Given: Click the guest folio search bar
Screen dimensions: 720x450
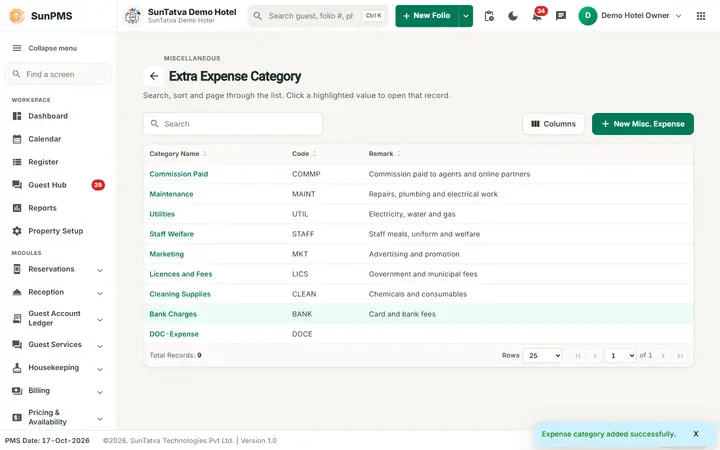Looking at the screenshot, I should [x=318, y=16].
